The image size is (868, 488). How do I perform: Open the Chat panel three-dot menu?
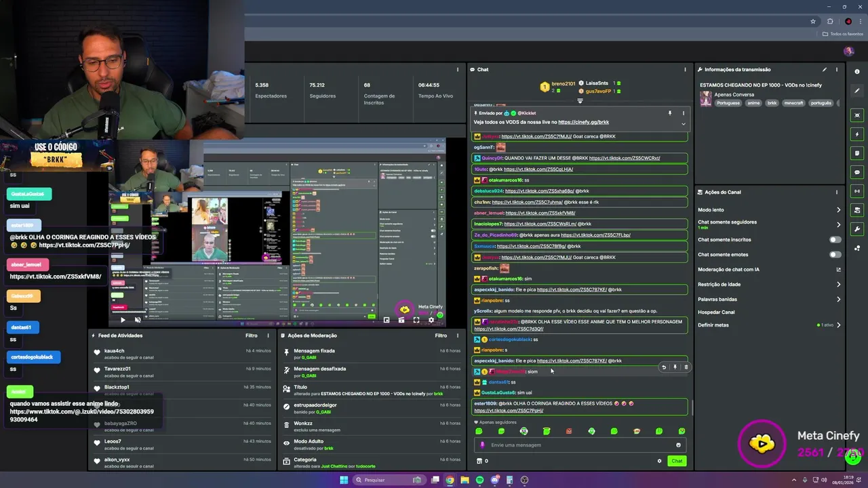[x=685, y=69]
